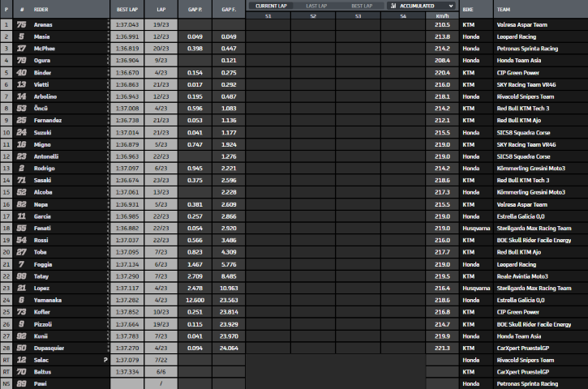588x389 pixels.
Task: Click the GAP F. column header
Action: (x=229, y=9)
